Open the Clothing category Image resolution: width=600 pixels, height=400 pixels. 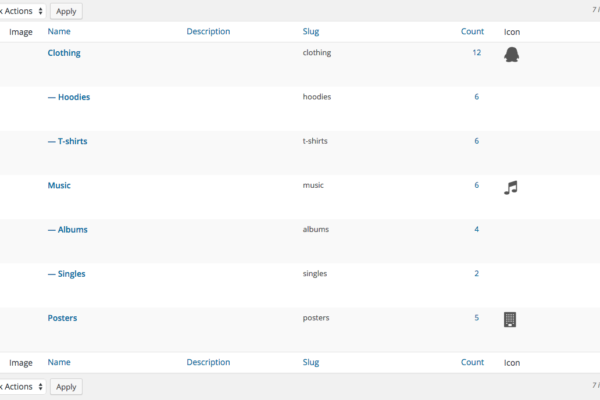pyautogui.click(x=64, y=53)
